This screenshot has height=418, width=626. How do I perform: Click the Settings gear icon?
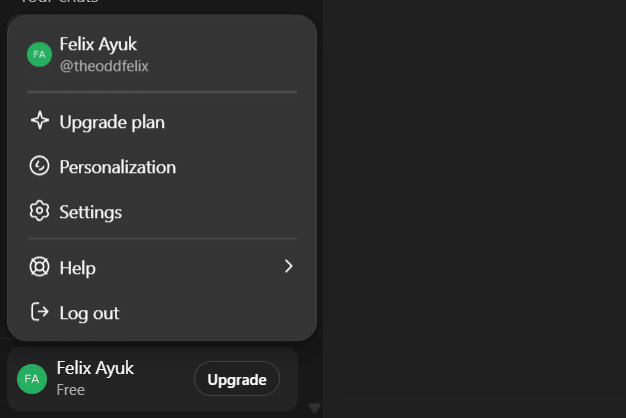tap(40, 212)
